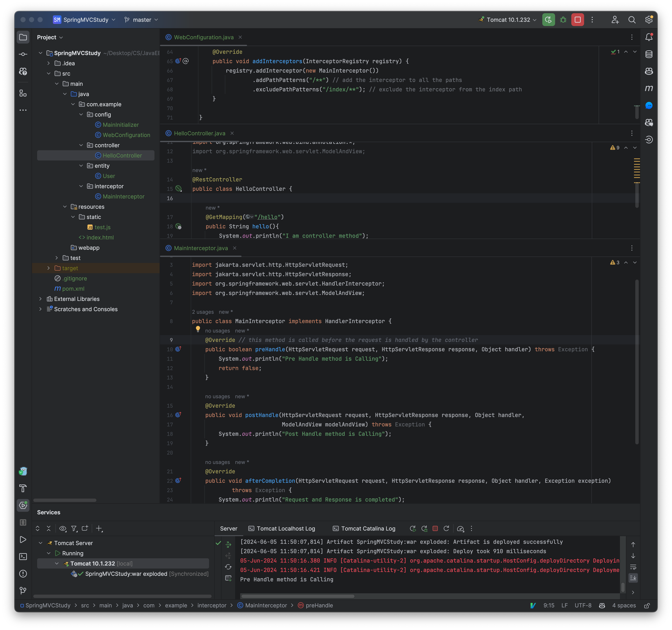Open the Maven tool window
Screen dimensions: 672x630
pyautogui.click(x=649, y=88)
